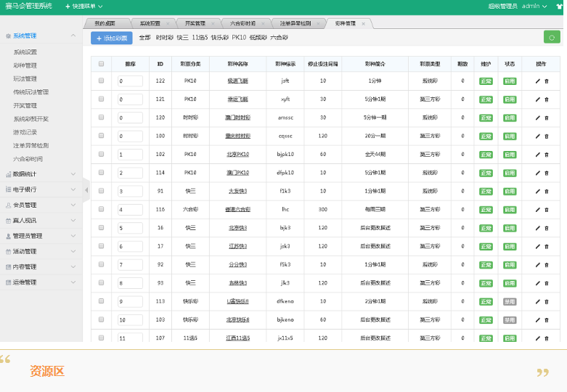Close the 开奖管理 tab with its X
Screen dimensions: 567x392
click(213, 23)
